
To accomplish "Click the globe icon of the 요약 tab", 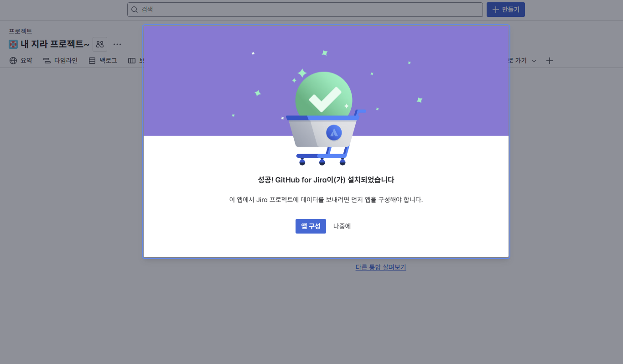I will click(13, 61).
